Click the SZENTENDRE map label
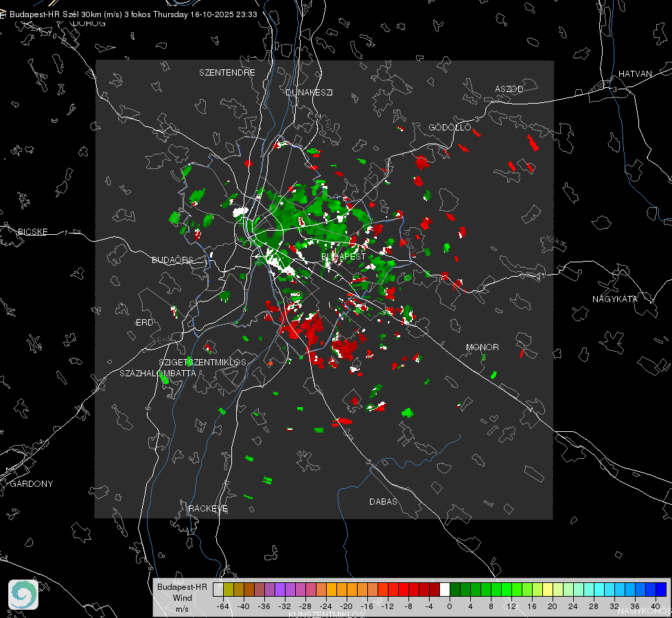This screenshot has height=618, width=672. 227,73
